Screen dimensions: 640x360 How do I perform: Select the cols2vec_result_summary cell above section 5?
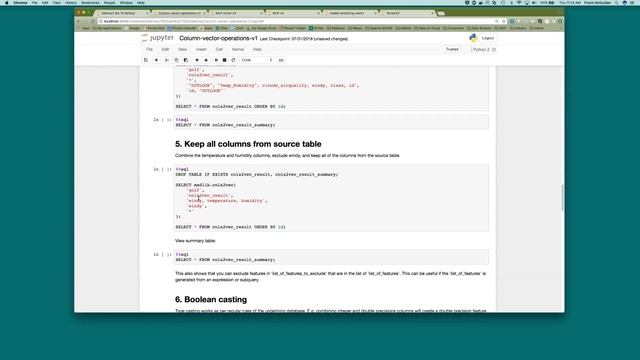click(331, 122)
